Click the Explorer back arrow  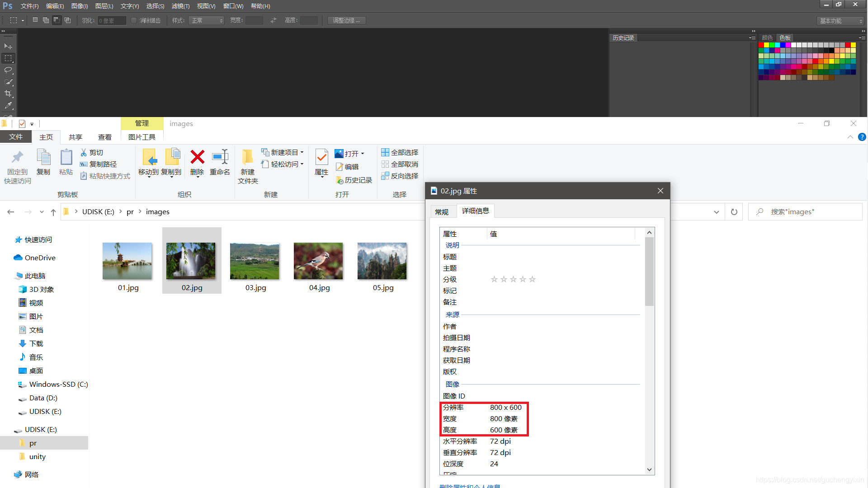[11, 212]
